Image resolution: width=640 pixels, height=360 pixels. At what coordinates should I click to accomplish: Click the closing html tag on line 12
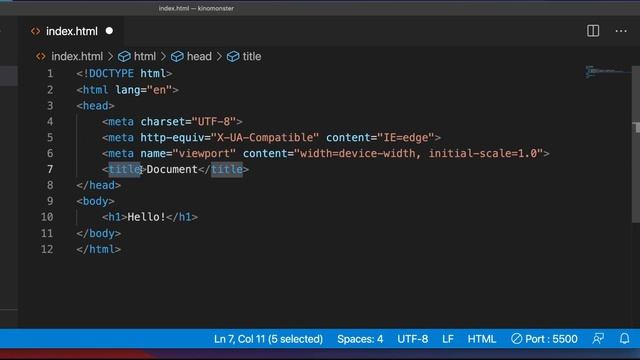click(99, 249)
